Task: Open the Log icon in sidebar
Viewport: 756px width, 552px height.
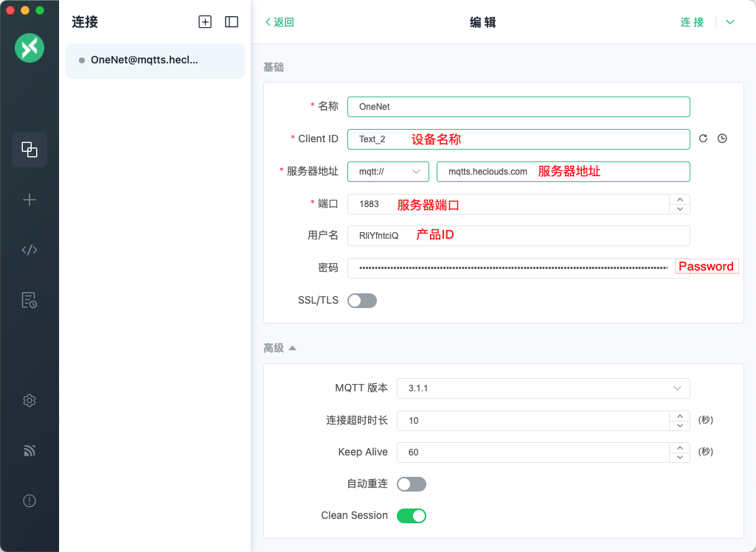Action: coord(30,300)
